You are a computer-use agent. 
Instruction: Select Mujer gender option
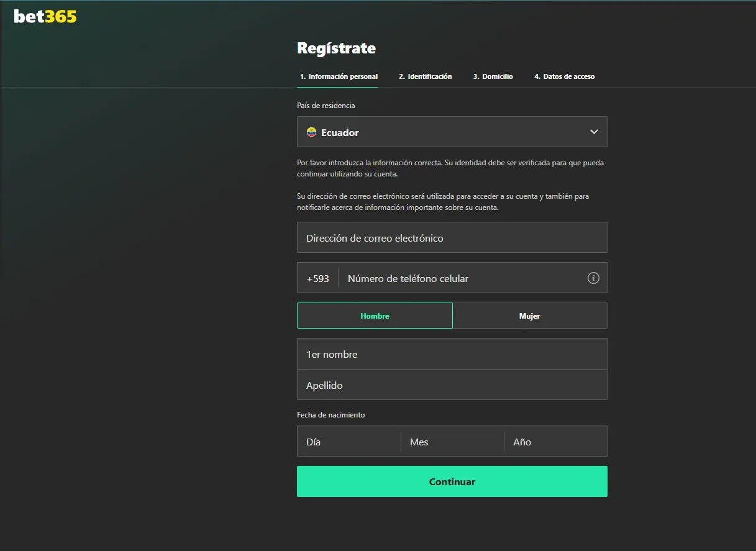pos(530,316)
